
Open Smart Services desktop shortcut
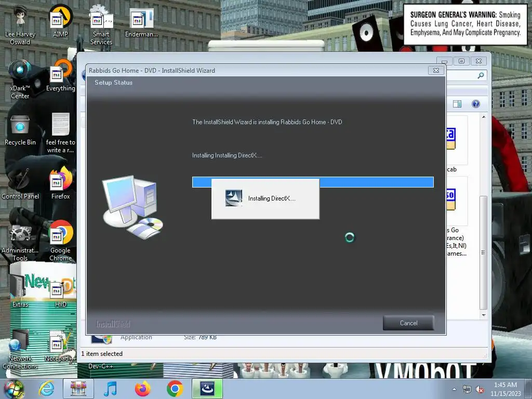(x=101, y=25)
